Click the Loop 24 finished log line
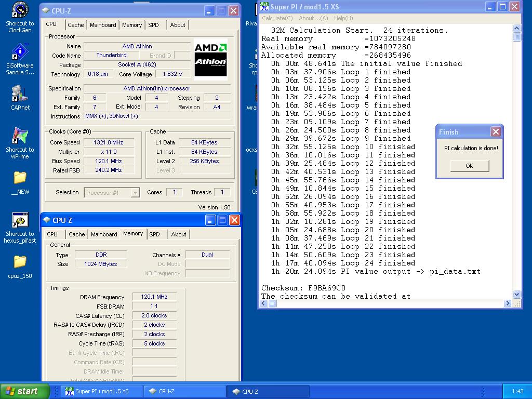The width and height of the screenshot is (532, 399). [343, 263]
